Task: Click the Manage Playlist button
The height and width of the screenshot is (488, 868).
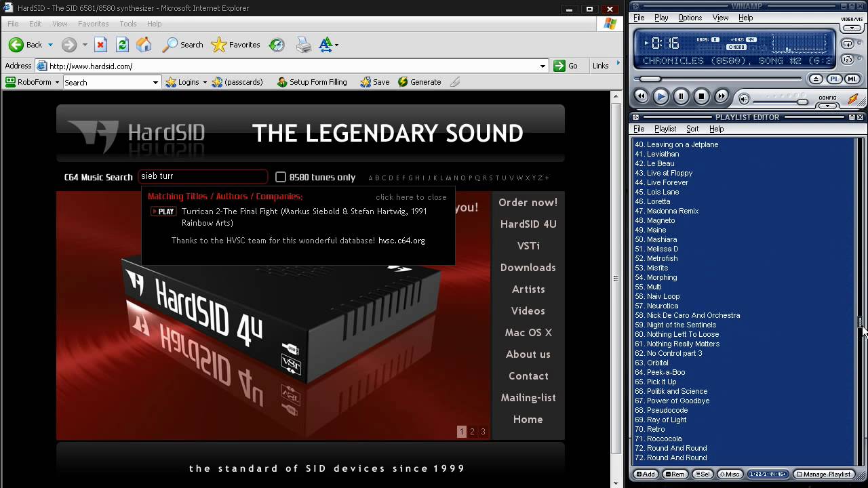Action: pyautogui.click(x=824, y=474)
